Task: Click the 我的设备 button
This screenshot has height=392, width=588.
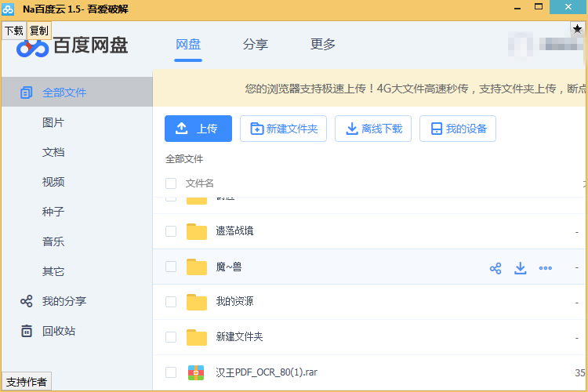Action: [x=458, y=129]
